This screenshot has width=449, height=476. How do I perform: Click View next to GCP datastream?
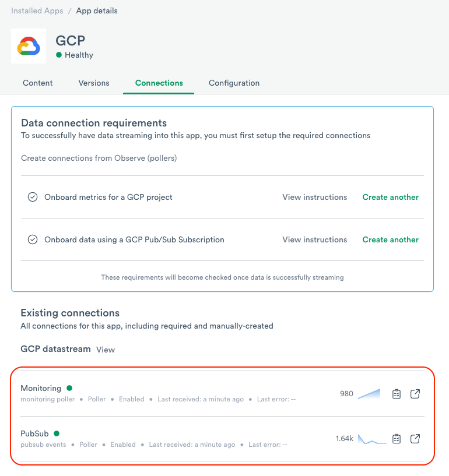click(106, 350)
